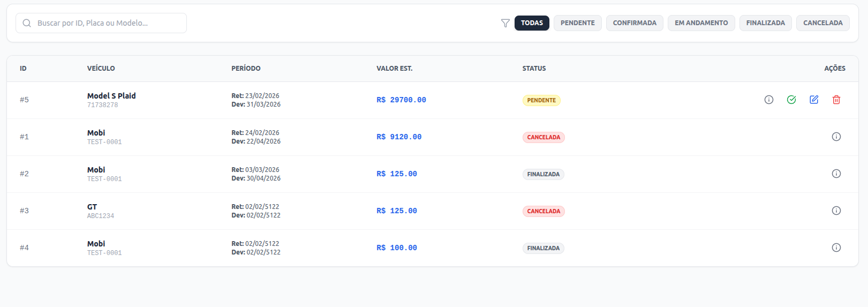Click value R$ 125.00 in row #2

coord(397,174)
